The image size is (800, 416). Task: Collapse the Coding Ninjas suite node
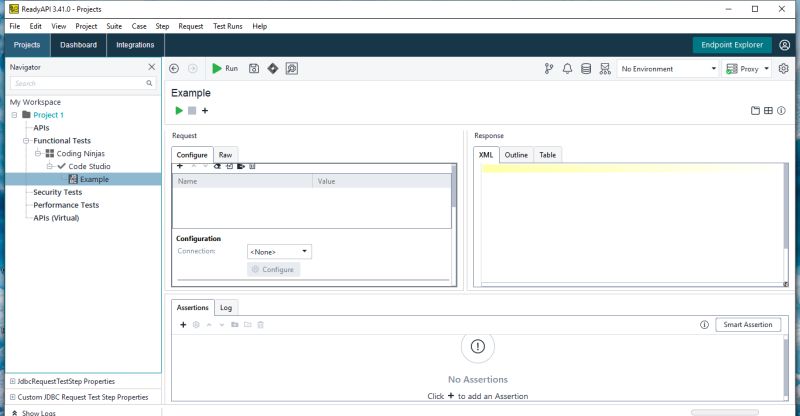38,153
